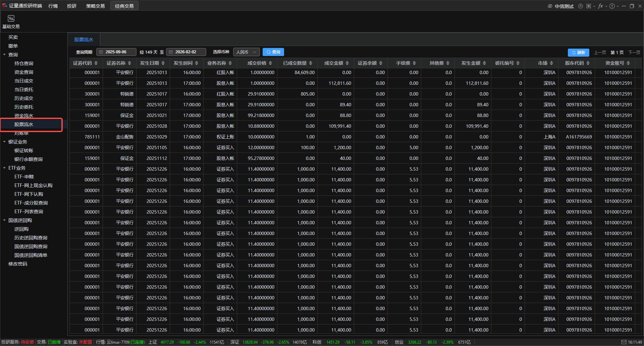Sort by 成交金额 column arrows

tap(347, 63)
